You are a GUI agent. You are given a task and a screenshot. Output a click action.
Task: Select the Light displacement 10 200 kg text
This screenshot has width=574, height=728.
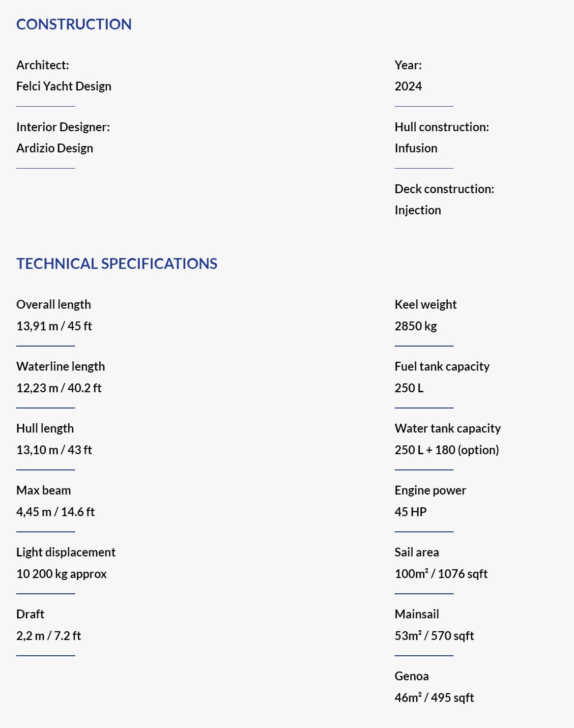tap(61, 574)
